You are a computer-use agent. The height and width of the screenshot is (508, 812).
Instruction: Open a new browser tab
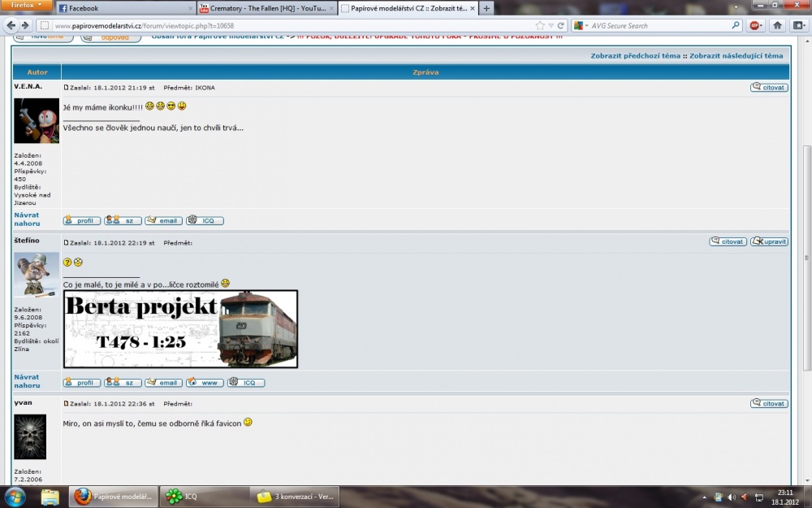[486, 8]
